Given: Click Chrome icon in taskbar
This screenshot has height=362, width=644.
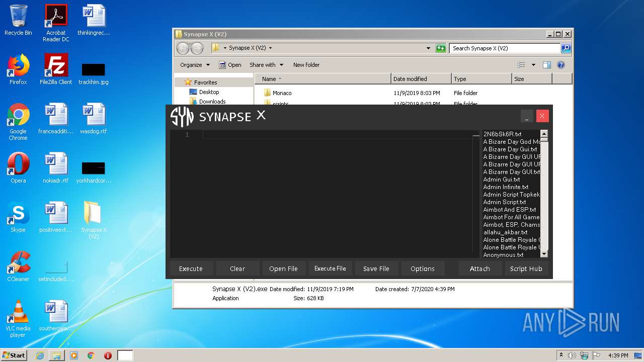Looking at the screenshot, I should (91, 355).
